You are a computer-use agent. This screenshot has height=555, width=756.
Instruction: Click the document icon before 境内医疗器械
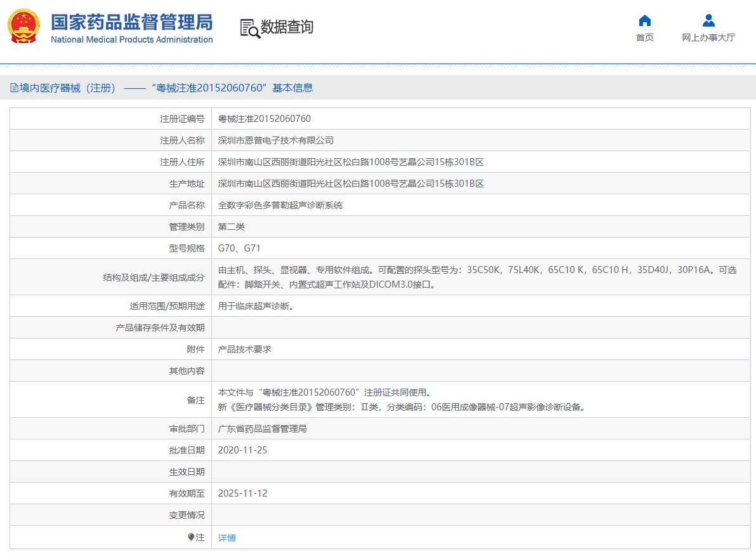pyautogui.click(x=14, y=88)
